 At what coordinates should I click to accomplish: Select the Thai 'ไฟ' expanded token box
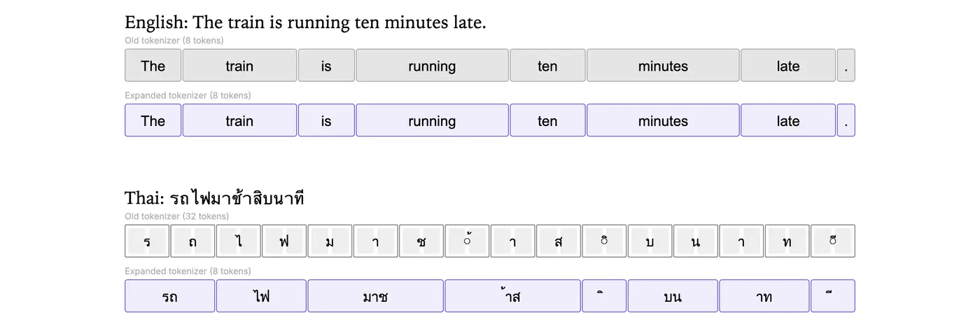point(261,296)
